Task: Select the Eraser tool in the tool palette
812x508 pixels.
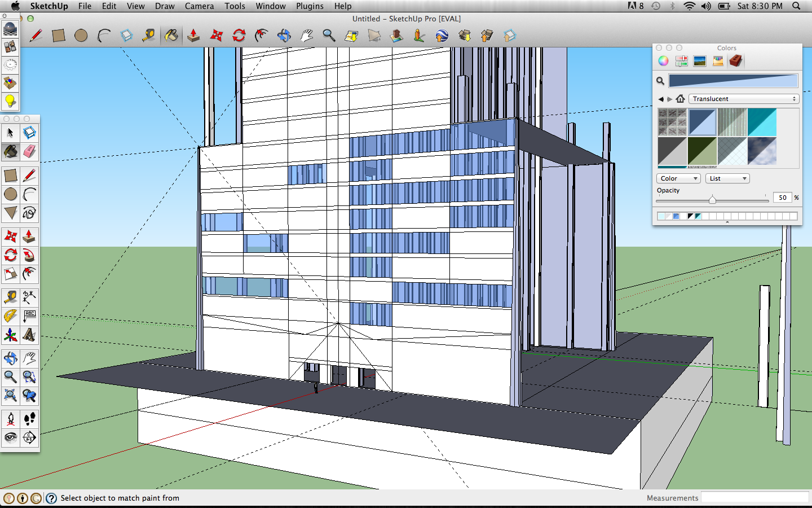Action: [x=29, y=152]
